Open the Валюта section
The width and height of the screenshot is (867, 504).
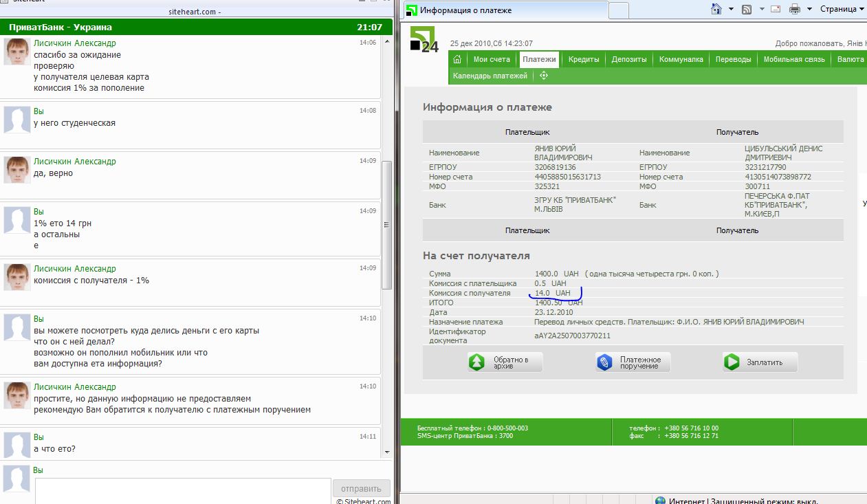[850, 59]
